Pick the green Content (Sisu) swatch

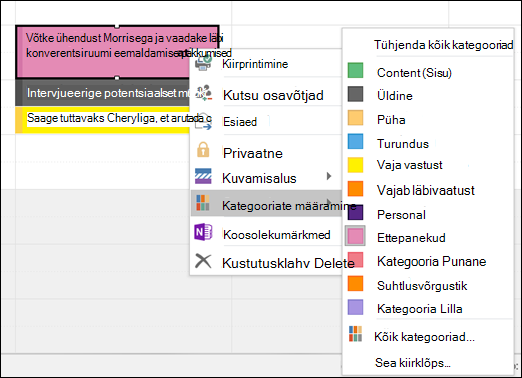(x=355, y=70)
